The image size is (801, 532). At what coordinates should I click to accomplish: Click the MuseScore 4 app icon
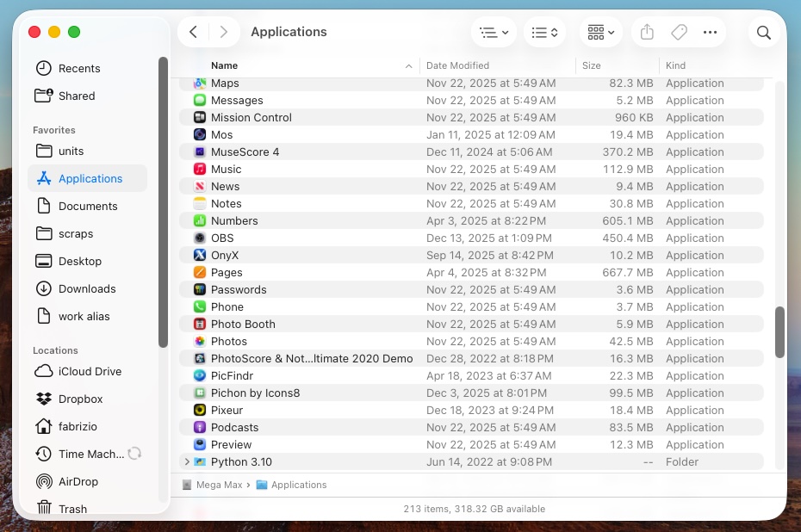pos(200,152)
